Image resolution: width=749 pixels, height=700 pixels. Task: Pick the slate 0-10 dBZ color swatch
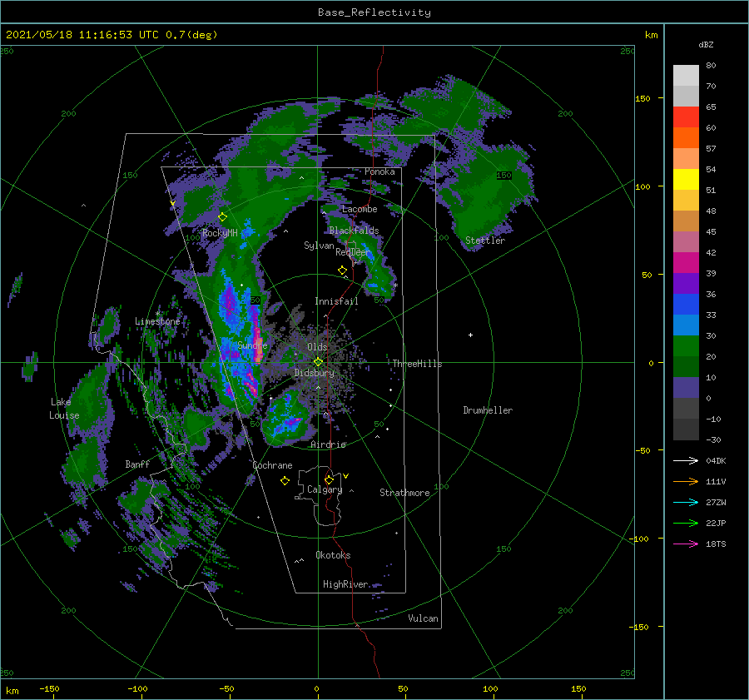tap(686, 388)
